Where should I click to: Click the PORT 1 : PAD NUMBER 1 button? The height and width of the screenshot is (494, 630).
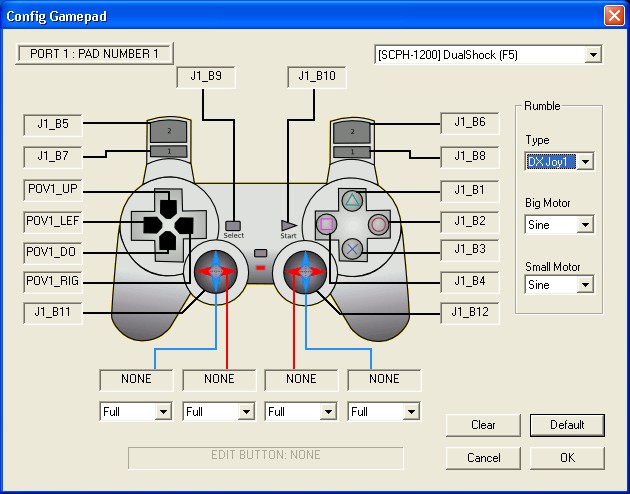[x=94, y=54]
